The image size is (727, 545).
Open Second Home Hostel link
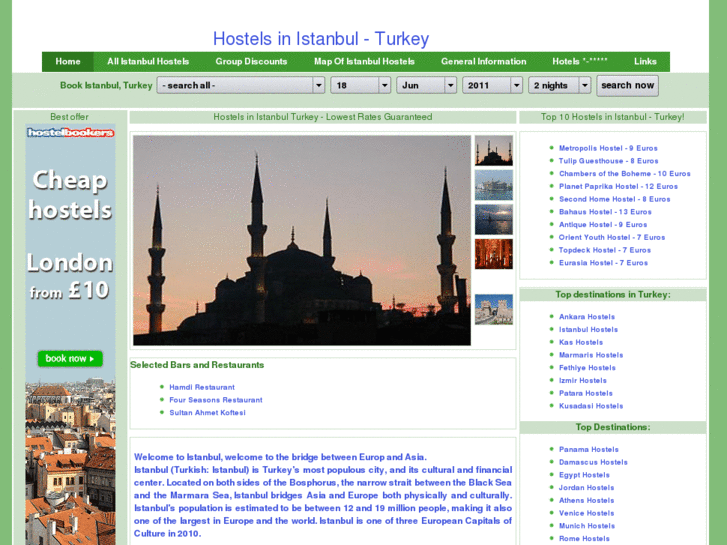click(x=614, y=199)
